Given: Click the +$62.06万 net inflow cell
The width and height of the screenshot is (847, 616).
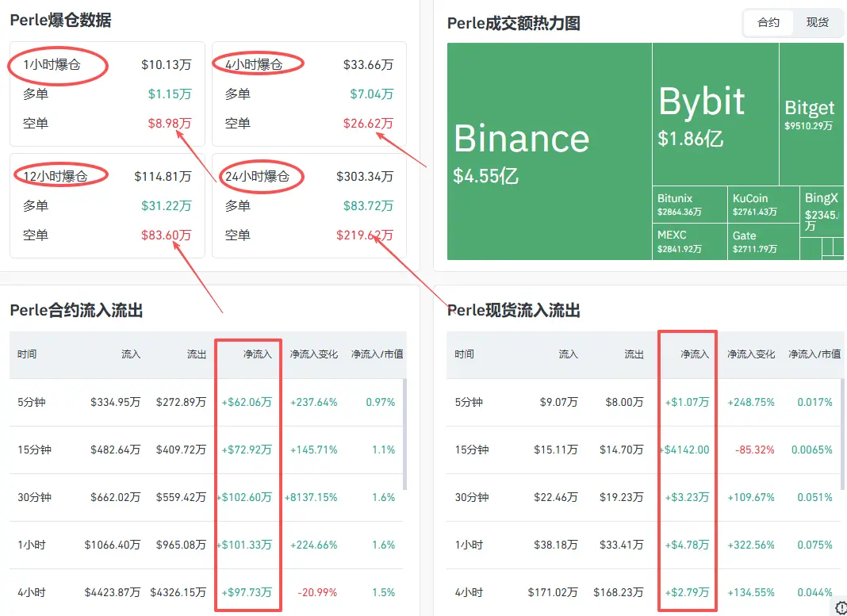Looking at the screenshot, I should (247, 402).
